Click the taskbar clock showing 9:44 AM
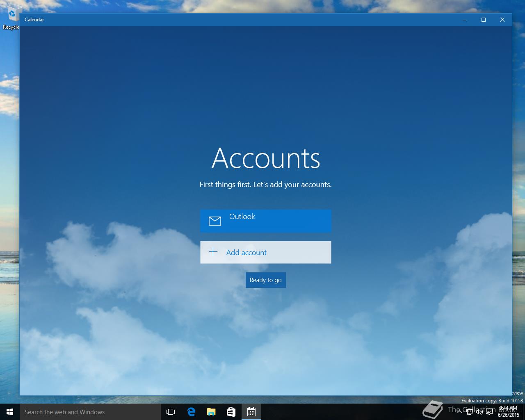The image size is (525, 420). tap(508, 412)
